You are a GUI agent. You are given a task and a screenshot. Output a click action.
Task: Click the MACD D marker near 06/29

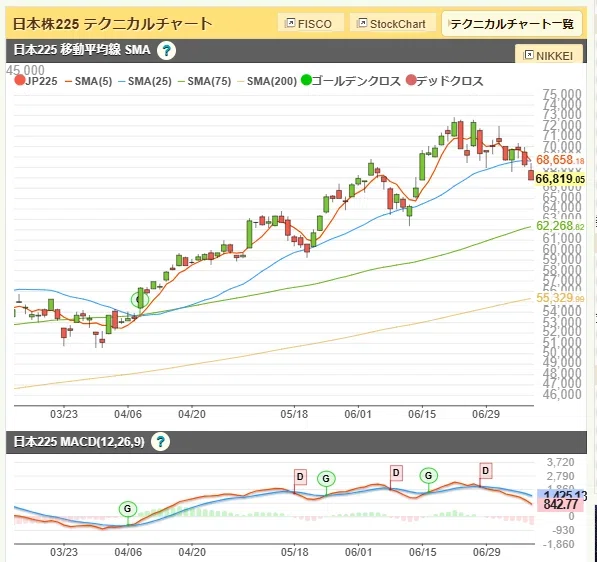(485, 471)
